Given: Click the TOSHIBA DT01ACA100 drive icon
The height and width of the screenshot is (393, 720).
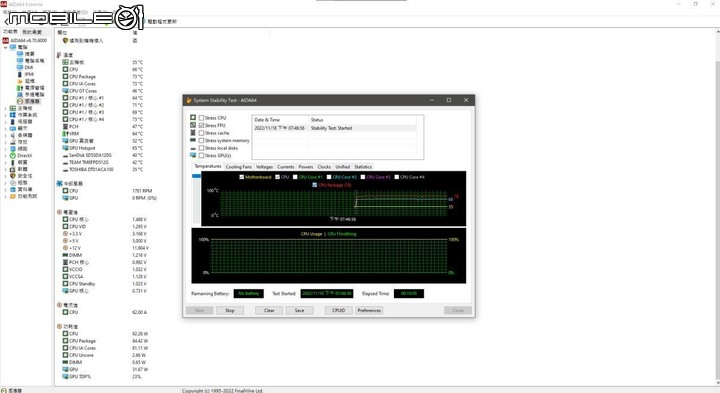Looking at the screenshot, I should coord(65,169).
